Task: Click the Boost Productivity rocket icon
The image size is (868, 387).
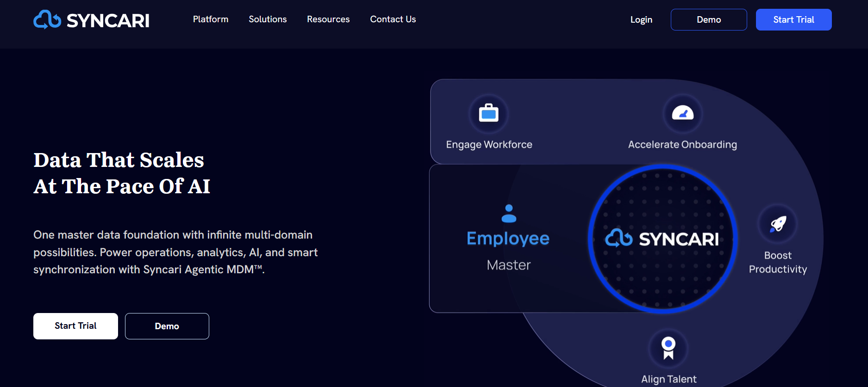Action: pos(778,224)
